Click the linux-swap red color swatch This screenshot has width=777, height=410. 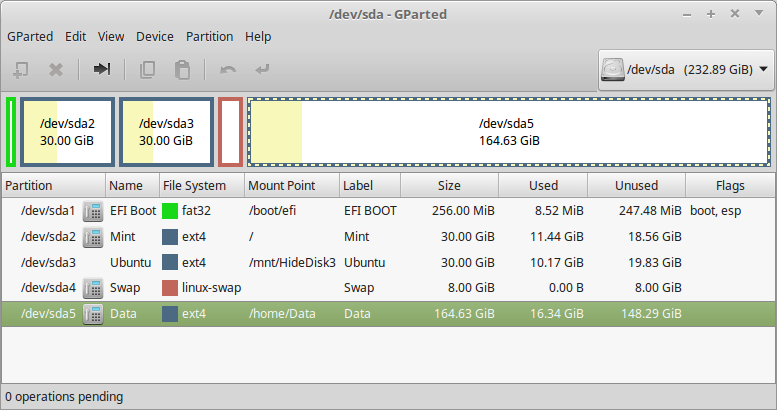coord(170,288)
